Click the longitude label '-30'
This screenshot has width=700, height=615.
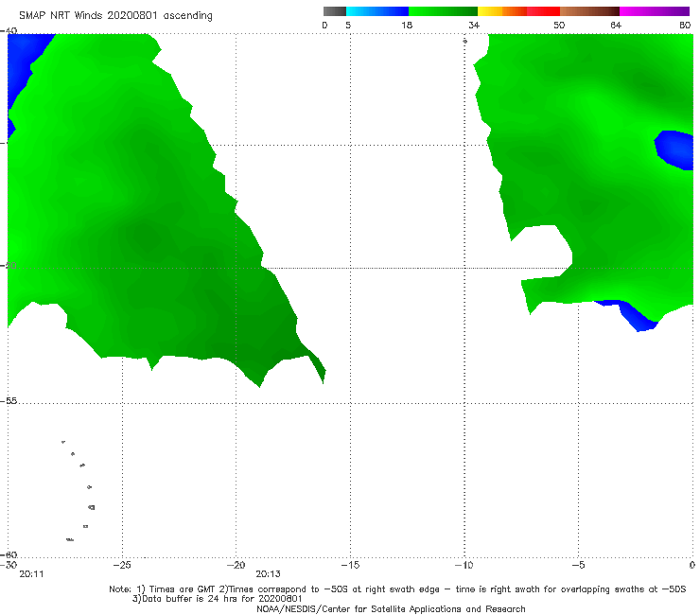pyautogui.click(x=9, y=565)
